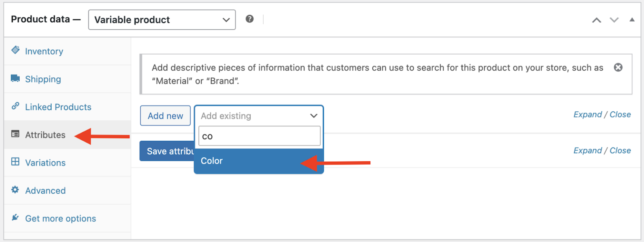This screenshot has height=242, width=644.
Task: Click the Inventory tag icon
Action: coord(15,51)
